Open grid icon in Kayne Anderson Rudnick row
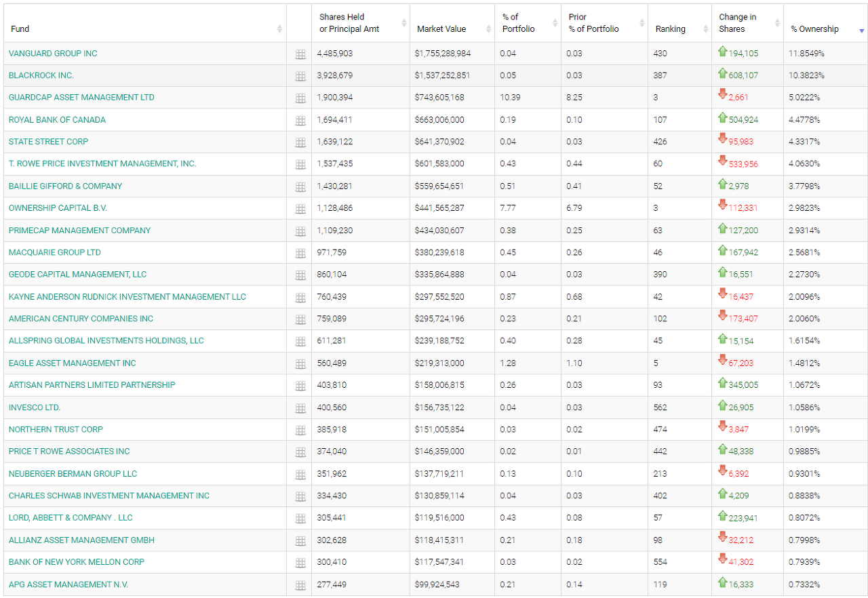868x598 pixels. pos(300,298)
